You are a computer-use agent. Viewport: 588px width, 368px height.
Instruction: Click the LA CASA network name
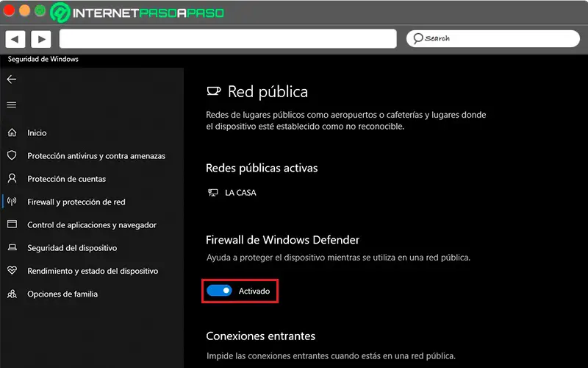click(240, 193)
